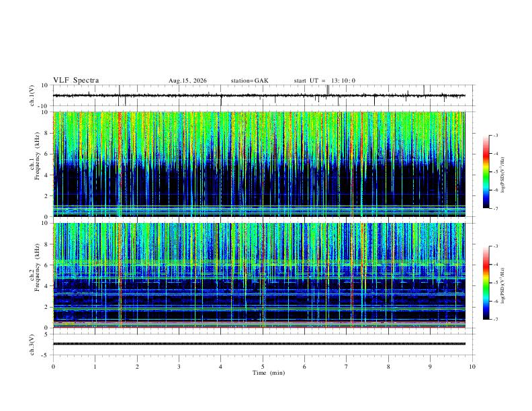Click the 2 minute tick label on time axis

point(137,367)
